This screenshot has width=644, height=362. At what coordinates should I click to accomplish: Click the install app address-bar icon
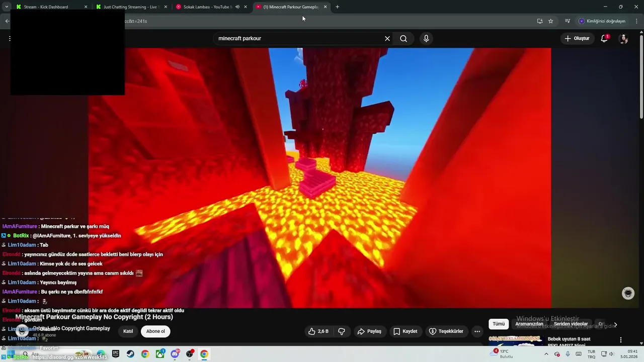coord(540,21)
